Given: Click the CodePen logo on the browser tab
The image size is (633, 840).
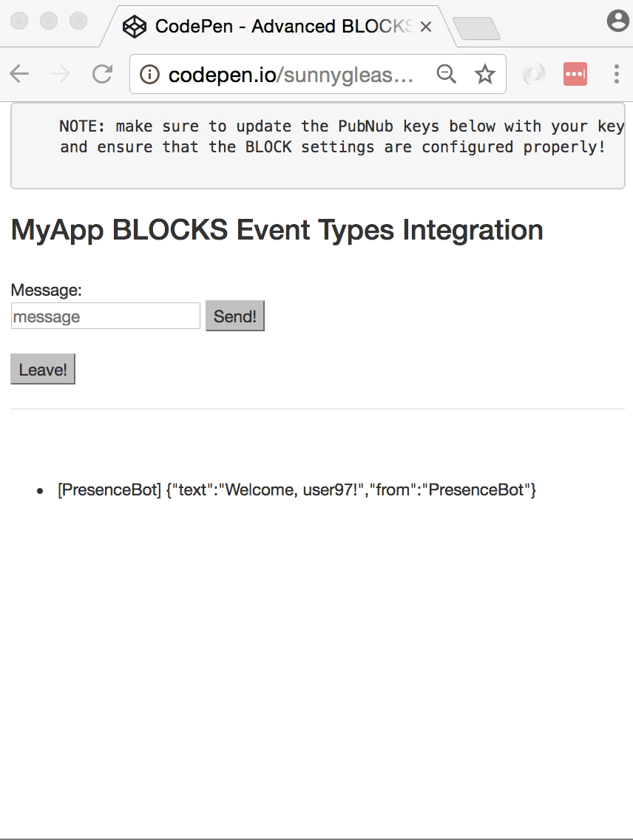Looking at the screenshot, I should coord(135,27).
